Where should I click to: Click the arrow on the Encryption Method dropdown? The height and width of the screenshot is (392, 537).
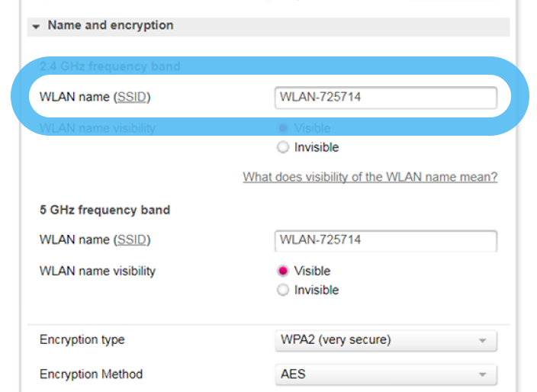pyautogui.click(x=482, y=375)
